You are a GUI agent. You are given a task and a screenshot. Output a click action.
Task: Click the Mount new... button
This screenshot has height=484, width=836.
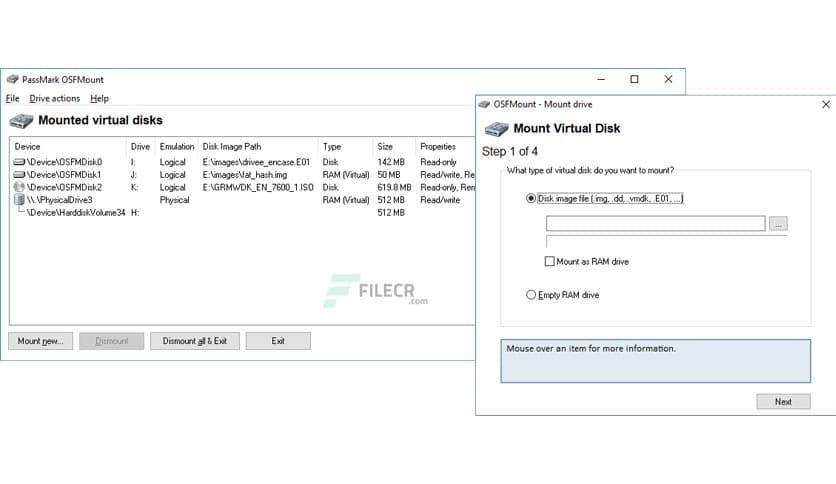coord(41,341)
